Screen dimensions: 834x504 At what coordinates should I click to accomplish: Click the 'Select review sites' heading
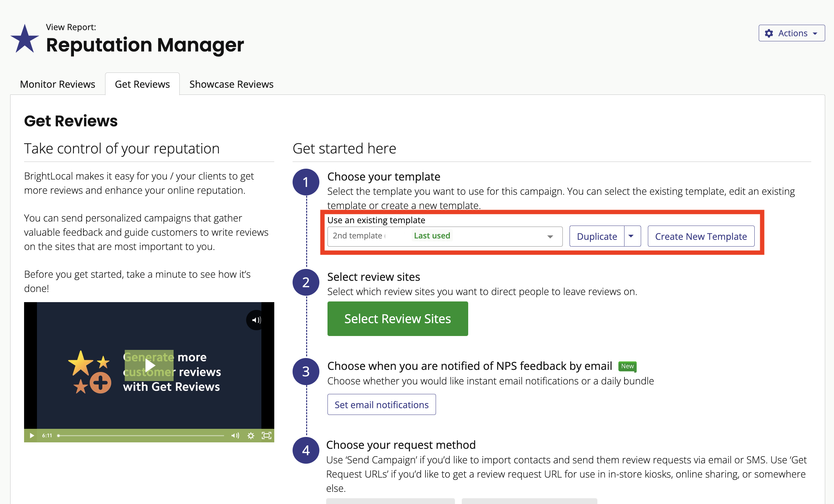(x=374, y=277)
